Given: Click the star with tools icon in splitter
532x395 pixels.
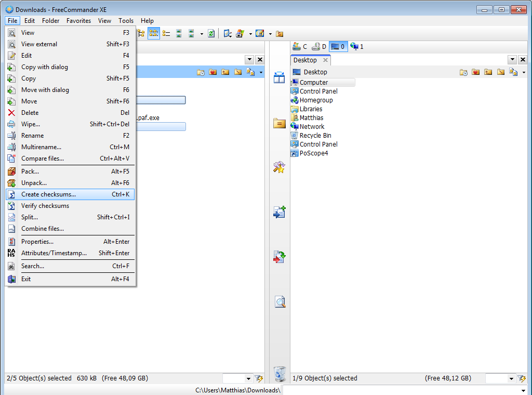Looking at the screenshot, I should coord(279,167).
